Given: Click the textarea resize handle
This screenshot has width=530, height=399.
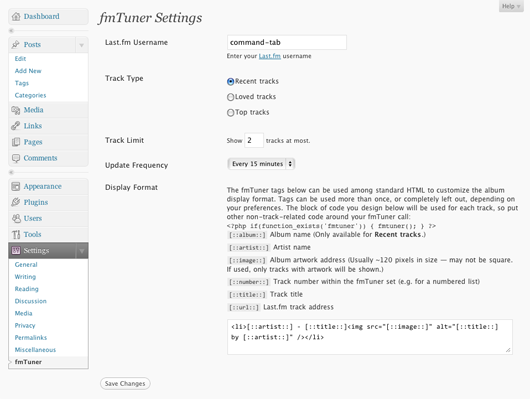Looking at the screenshot, I should (508, 350).
